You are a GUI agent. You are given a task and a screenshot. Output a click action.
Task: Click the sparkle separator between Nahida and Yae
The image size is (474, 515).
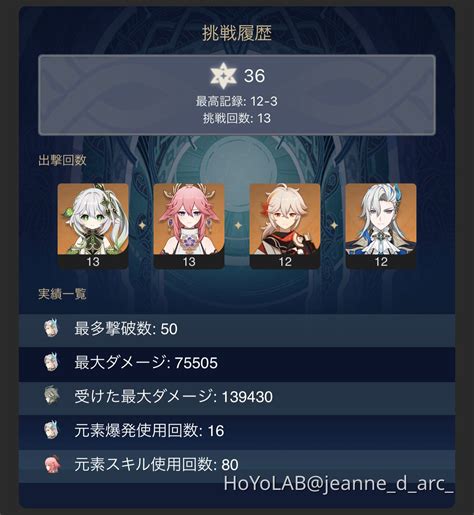coord(142,226)
